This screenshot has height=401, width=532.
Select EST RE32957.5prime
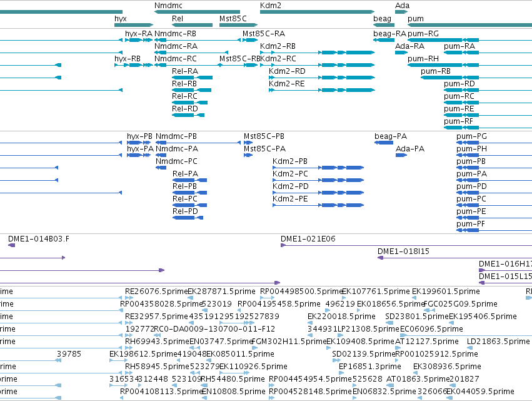click(x=156, y=317)
